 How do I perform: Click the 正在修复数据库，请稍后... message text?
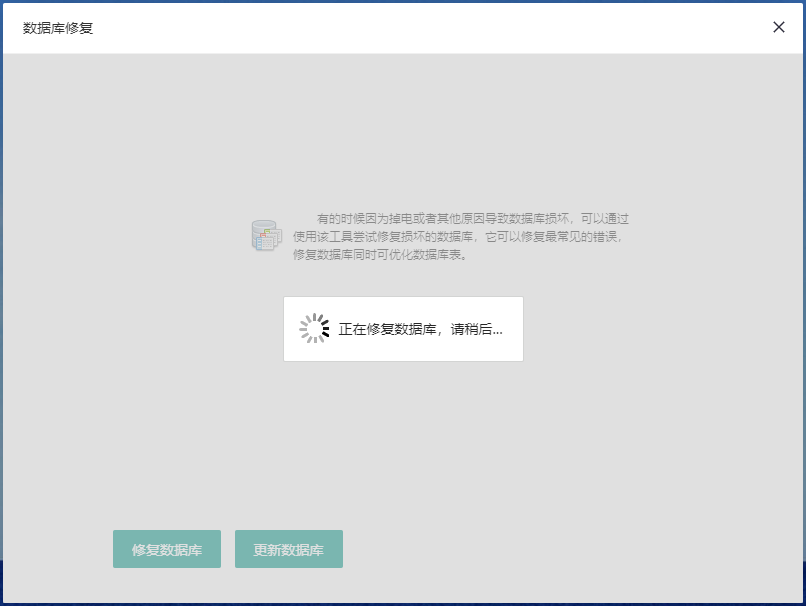tap(420, 329)
